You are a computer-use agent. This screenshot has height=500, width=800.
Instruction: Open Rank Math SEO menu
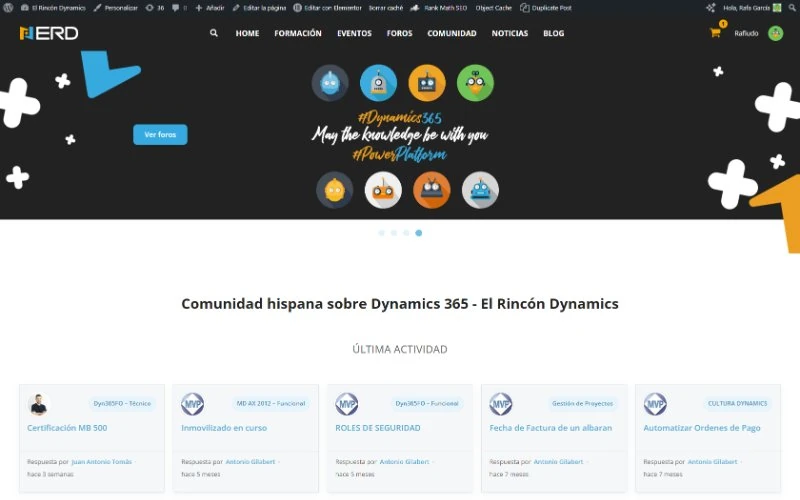[x=439, y=8]
